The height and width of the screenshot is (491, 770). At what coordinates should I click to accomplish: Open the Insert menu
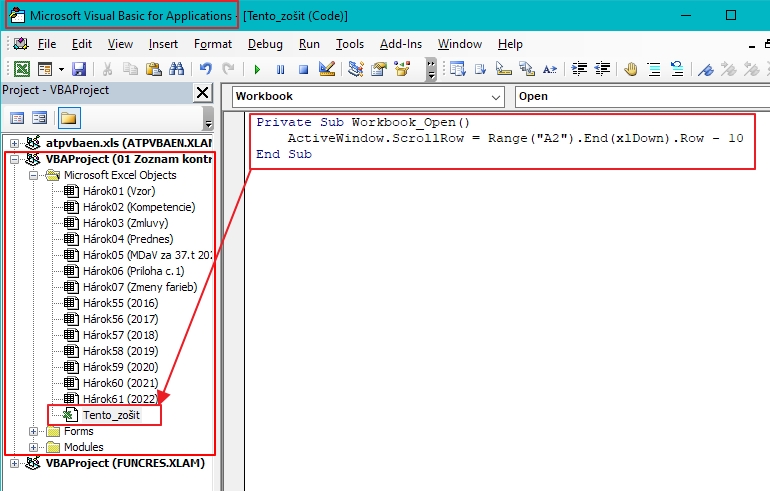(x=163, y=44)
